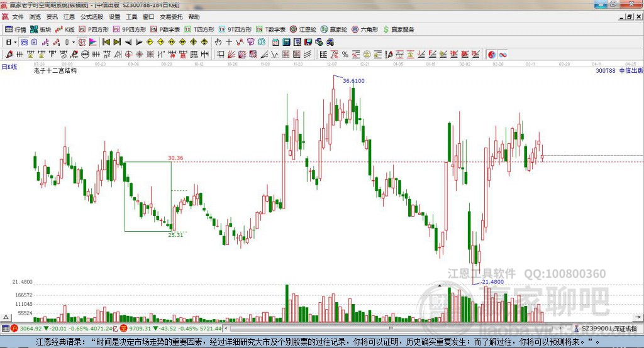Open the 赢家轮 tool
Image resolution: width=644 pixels, height=348 pixels.
(x=334, y=29)
